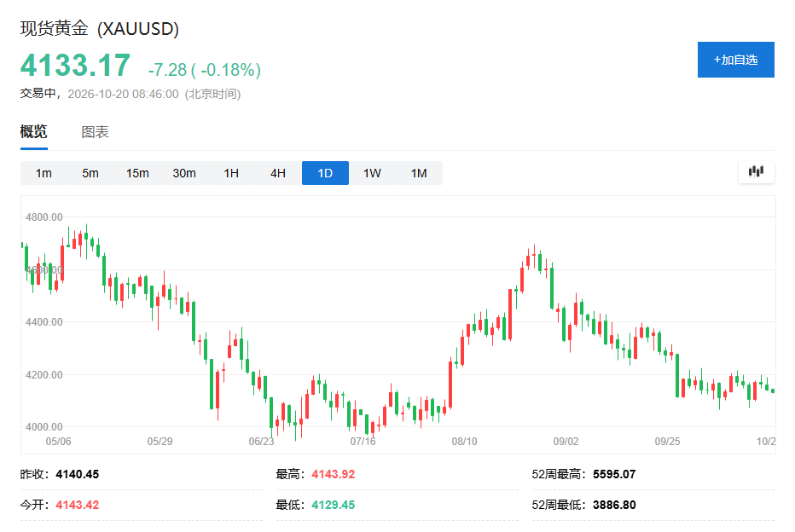Click the change value -7.28 ( -0.18%)
Screen dimensions: 795x532
pos(205,69)
